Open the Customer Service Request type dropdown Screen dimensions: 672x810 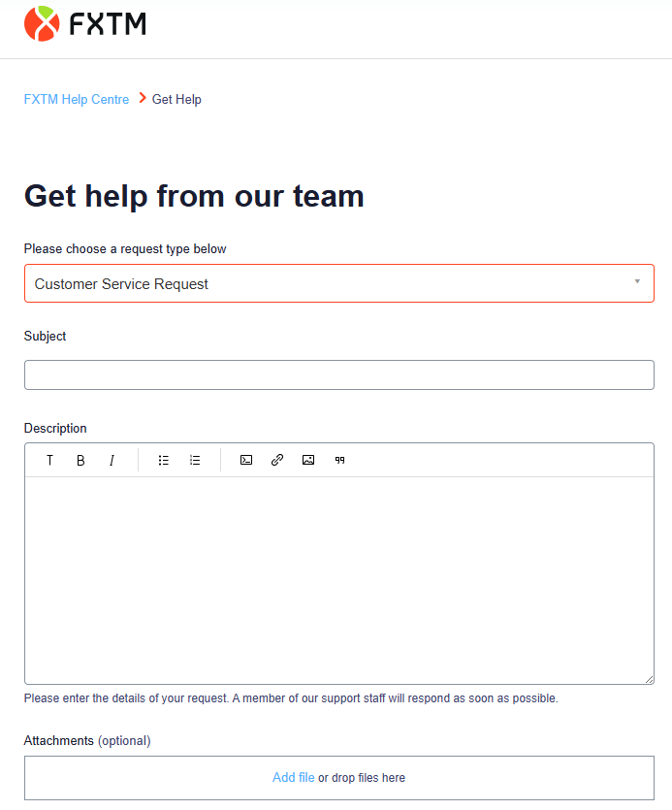[x=339, y=283]
